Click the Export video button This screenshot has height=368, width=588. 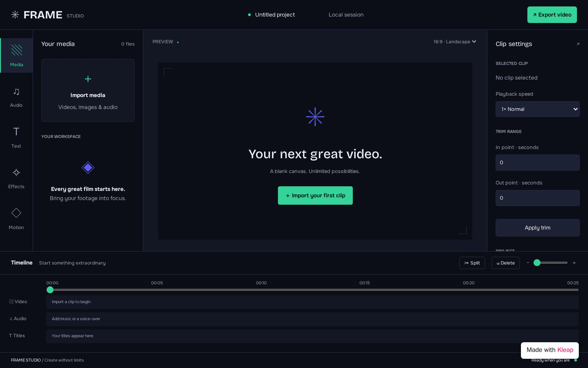pos(552,14)
